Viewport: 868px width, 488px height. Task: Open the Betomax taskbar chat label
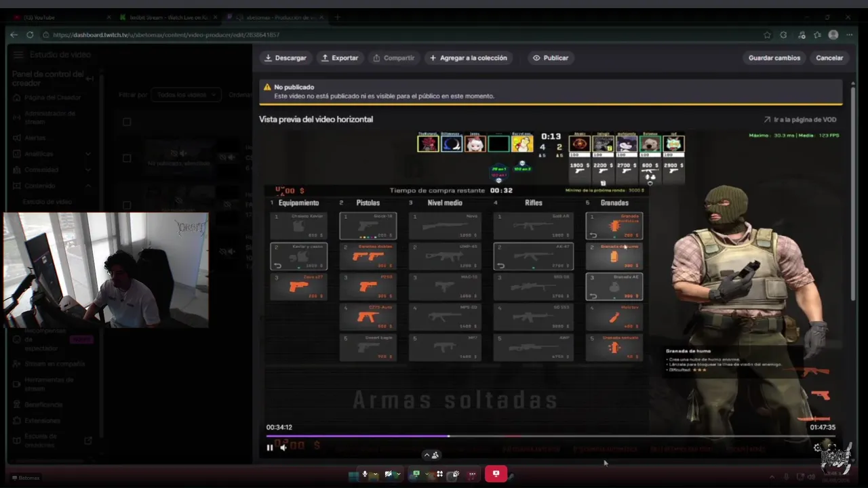pos(26,478)
